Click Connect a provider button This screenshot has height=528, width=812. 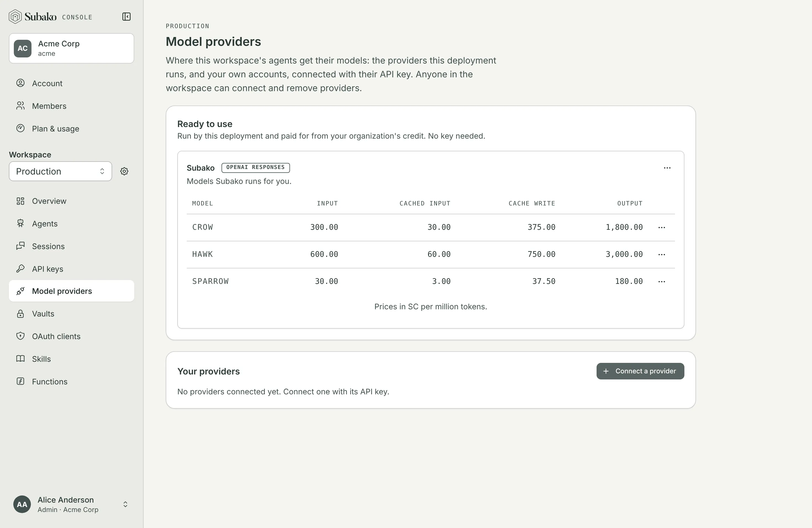tap(640, 371)
